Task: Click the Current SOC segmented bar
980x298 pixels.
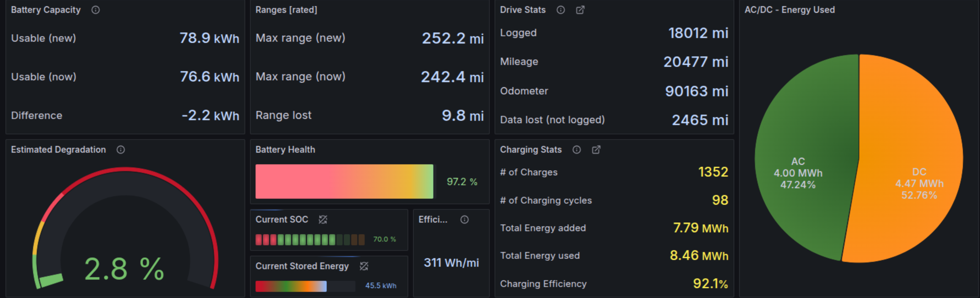Action: pos(310,240)
